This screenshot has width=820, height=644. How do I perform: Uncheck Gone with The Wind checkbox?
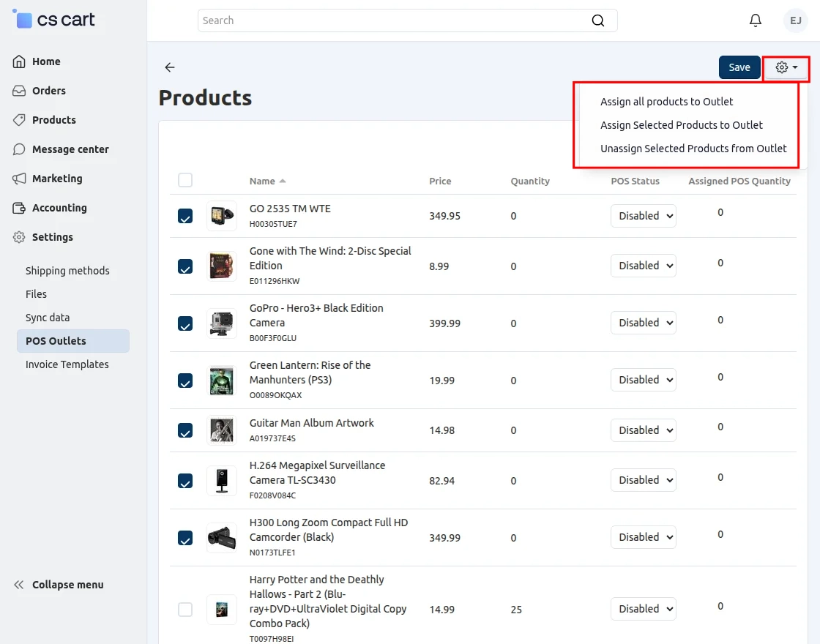pos(185,266)
